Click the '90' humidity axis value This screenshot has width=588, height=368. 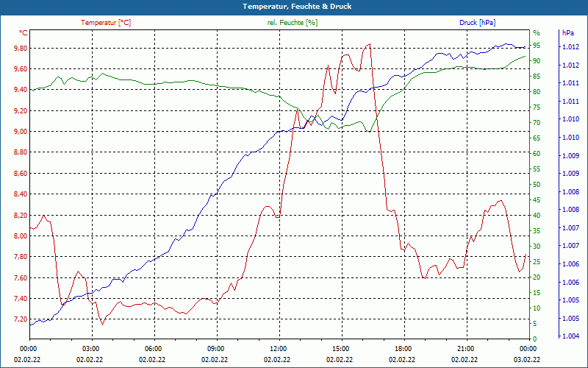click(537, 61)
